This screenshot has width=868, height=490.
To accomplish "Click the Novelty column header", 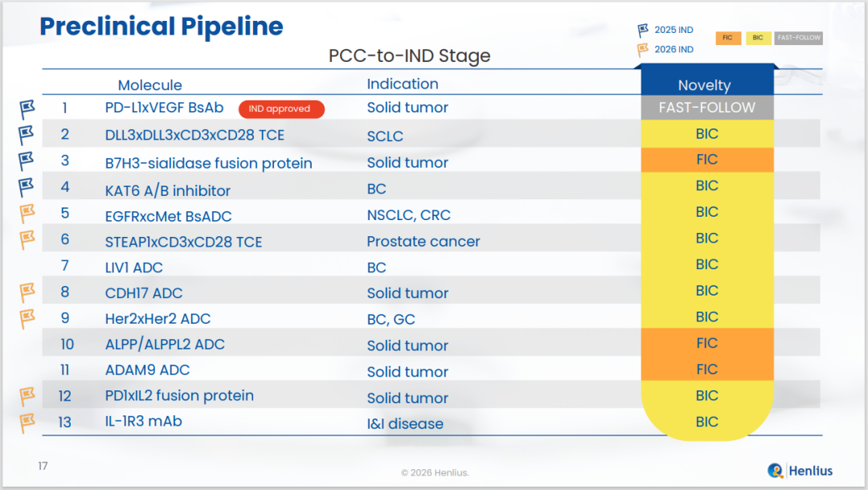I will pyautogui.click(x=704, y=85).
